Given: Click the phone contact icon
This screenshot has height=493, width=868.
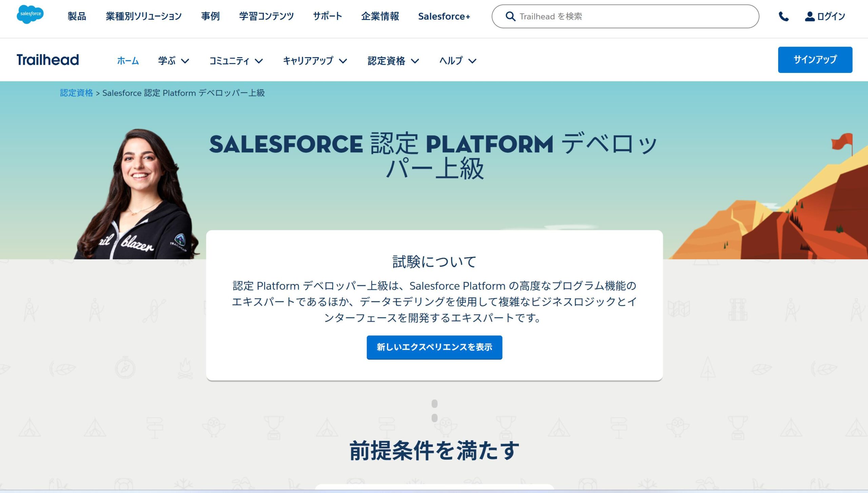Looking at the screenshot, I should (784, 16).
